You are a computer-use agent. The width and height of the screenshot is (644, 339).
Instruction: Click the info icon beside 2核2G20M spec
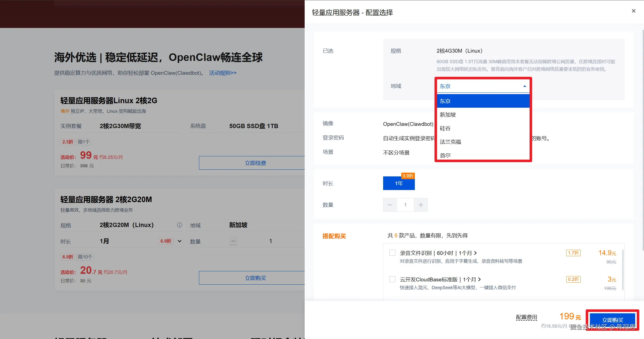pos(179,225)
